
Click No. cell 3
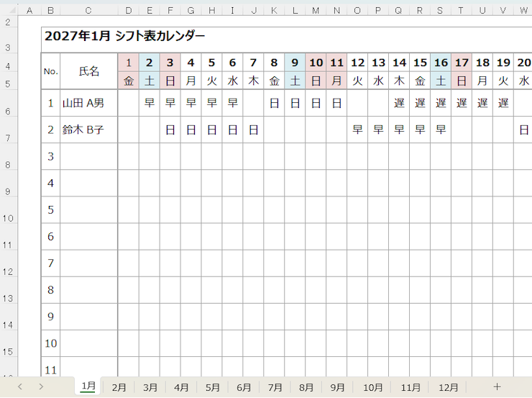tap(51, 157)
